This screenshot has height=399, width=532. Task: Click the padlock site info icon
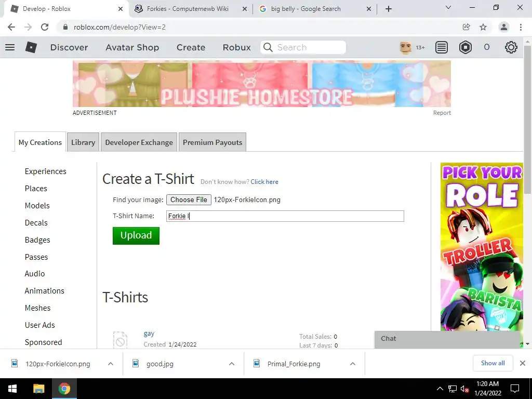[65, 27]
